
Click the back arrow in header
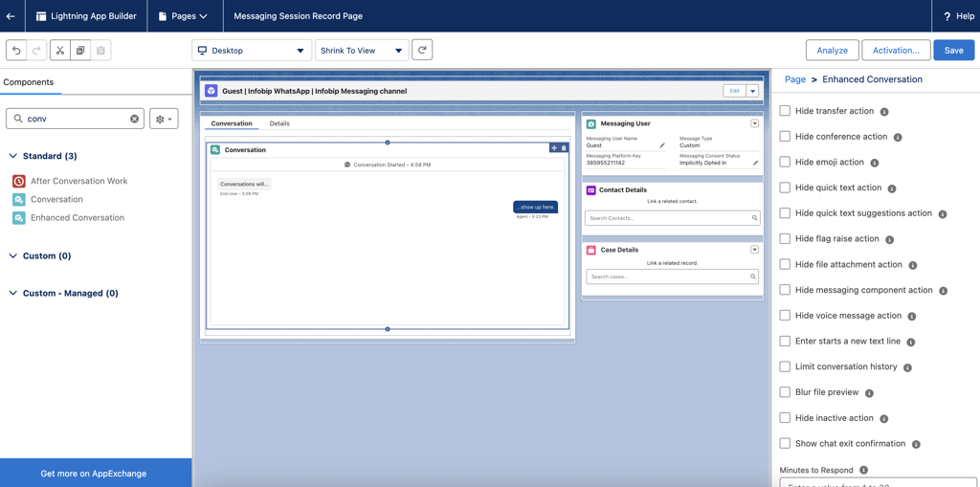pyautogui.click(x=10, y=16)
